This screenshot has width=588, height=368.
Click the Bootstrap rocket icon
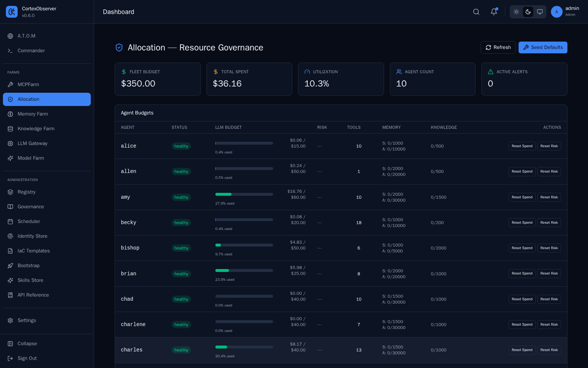(10, 266)
